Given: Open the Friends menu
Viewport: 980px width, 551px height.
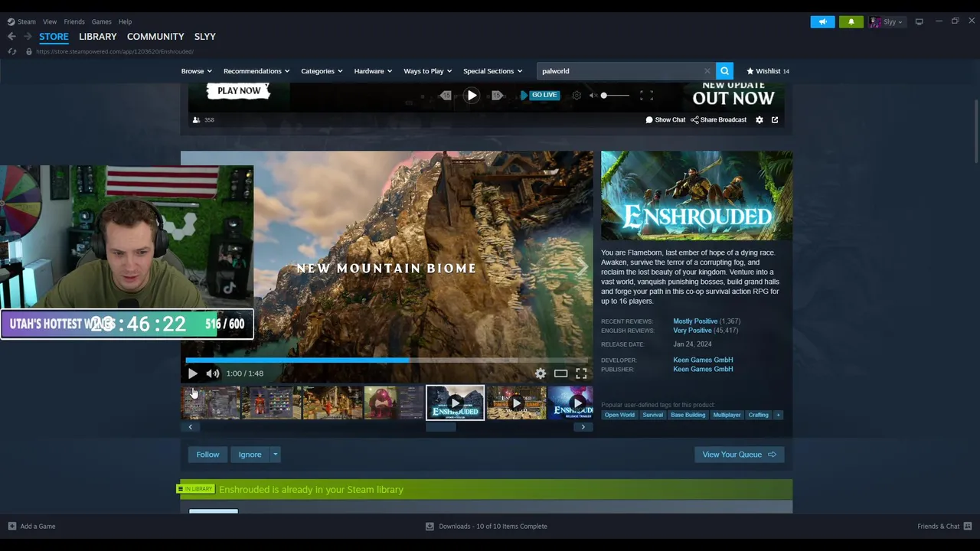Looking at the screenshot, I should 74,21.
